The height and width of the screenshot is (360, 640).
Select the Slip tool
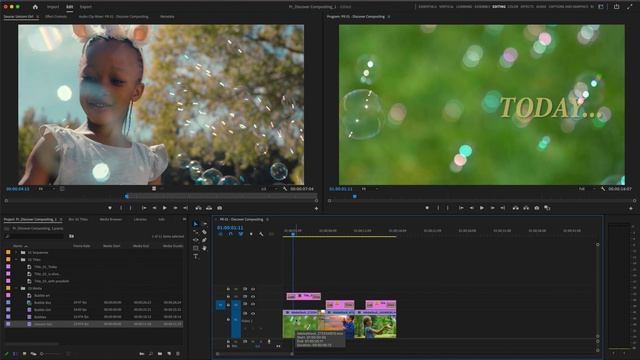click(x=196, y=240)
